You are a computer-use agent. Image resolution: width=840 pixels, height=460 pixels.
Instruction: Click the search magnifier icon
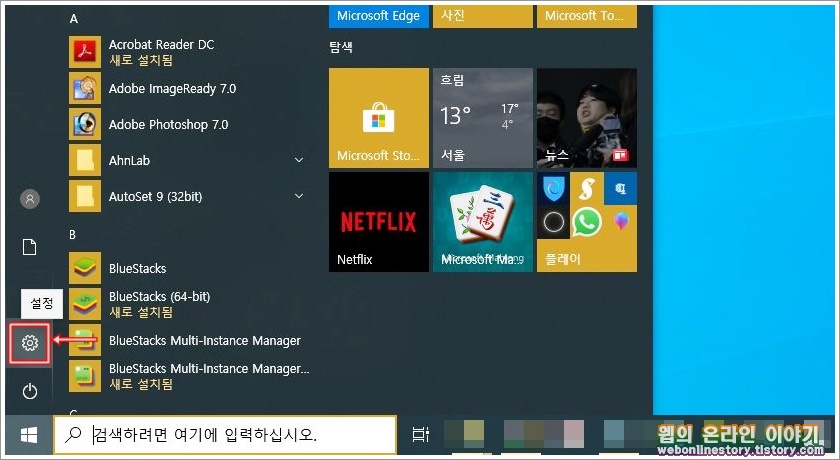73,434
